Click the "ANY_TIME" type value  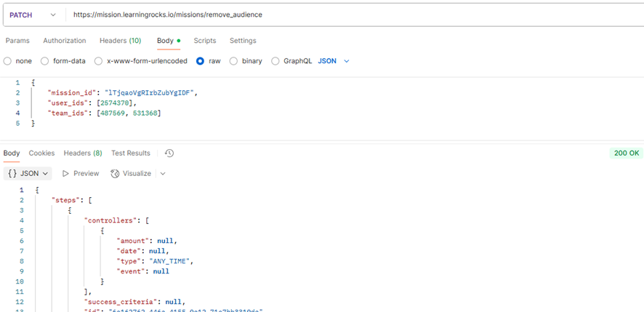(171, 261)
